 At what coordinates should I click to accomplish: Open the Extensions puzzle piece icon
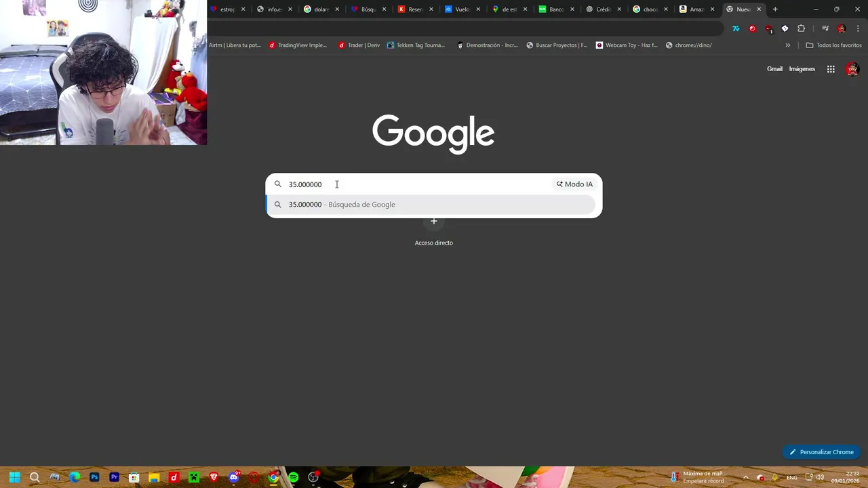click(802, 28)
